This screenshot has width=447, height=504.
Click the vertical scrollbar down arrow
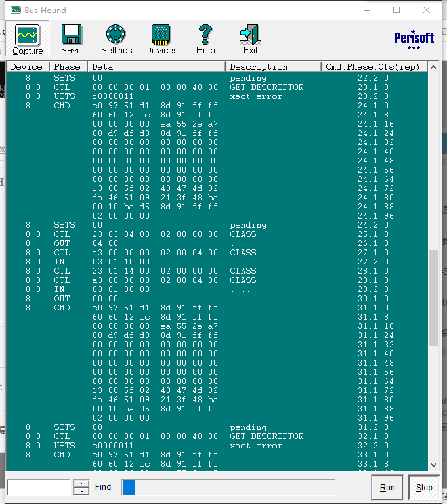point(433,465)
